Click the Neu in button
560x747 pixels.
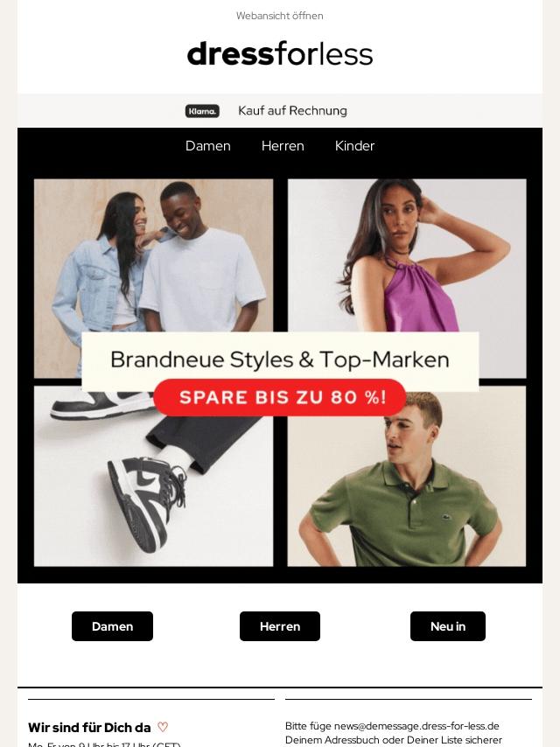pos(447,626)
